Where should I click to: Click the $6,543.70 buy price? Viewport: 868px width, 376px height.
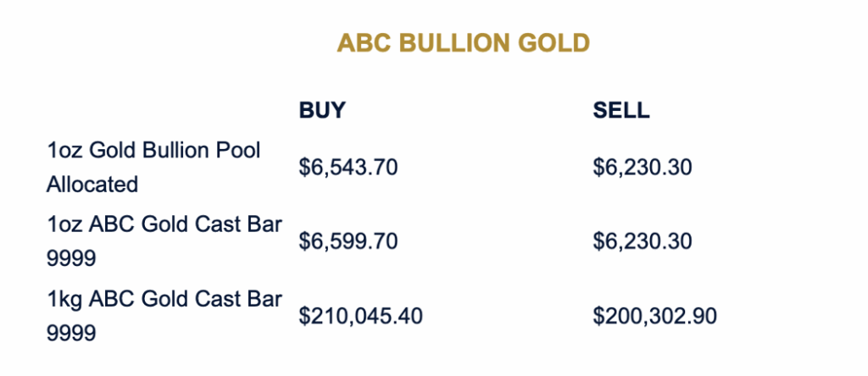[348, 167]
